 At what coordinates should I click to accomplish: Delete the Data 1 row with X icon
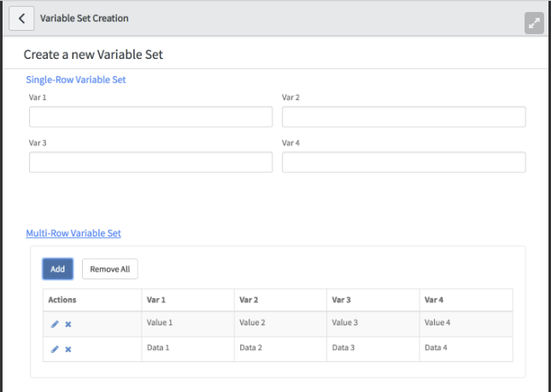(68, 349)
